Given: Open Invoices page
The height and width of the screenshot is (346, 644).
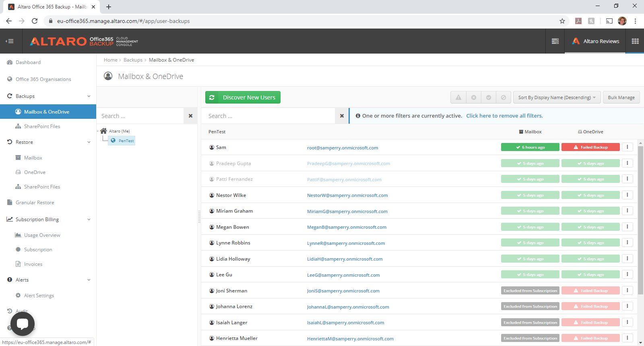Looking at the screenshot, I should pyautogui.click(x=33, y=264).
